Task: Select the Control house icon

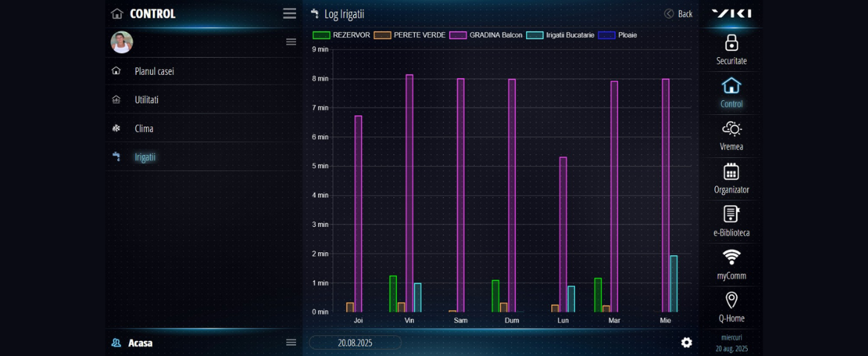Action: pos(731,86)
